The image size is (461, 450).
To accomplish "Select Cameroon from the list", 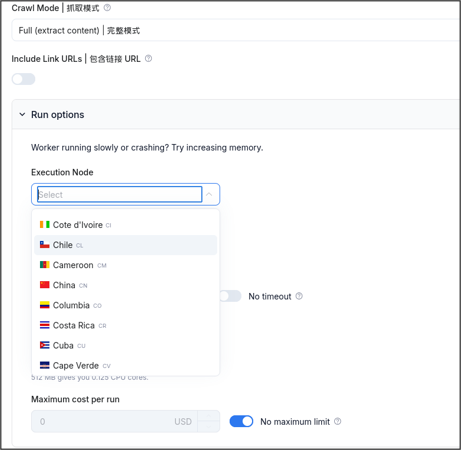I will pyautogui.click(x=125, y=265).
